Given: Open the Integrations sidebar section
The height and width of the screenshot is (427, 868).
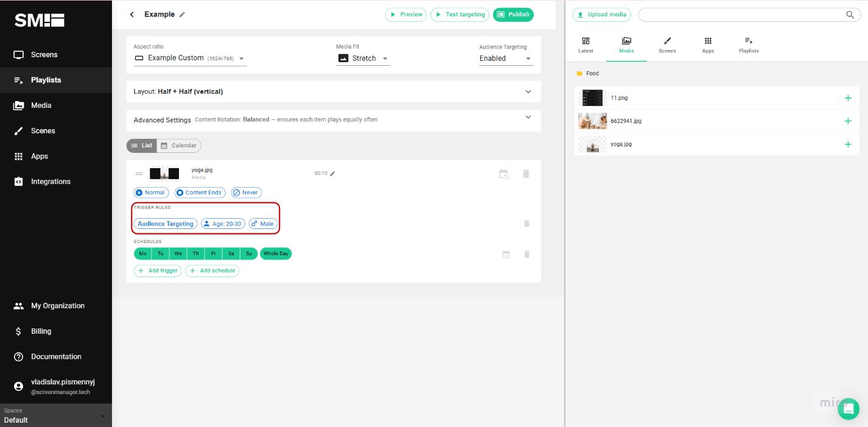Looking at the screenshot, I should (50, 182).
